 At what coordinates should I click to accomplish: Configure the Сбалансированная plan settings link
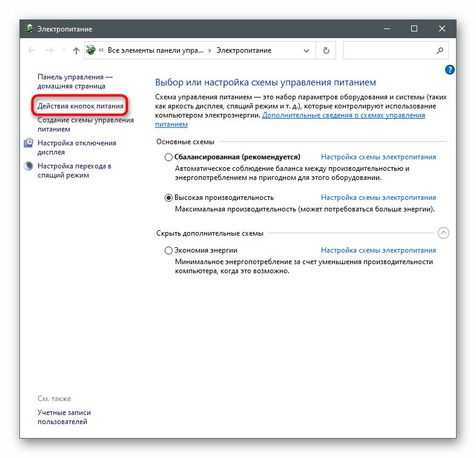tap(378, 157)
